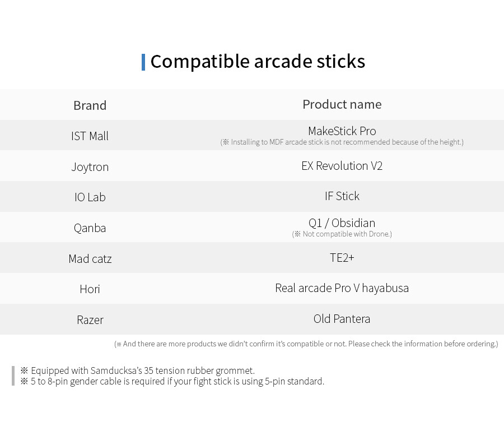Select the Qanba brand cell

point(90,228)
